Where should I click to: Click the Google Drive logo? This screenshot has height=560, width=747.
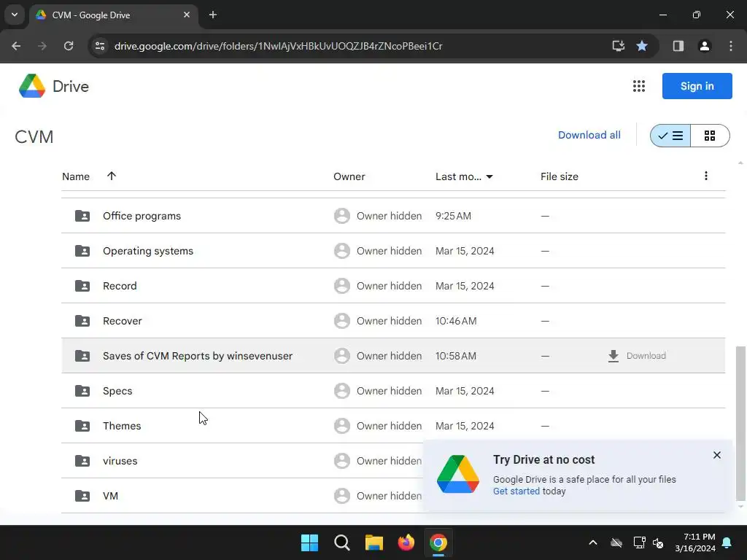32,86
